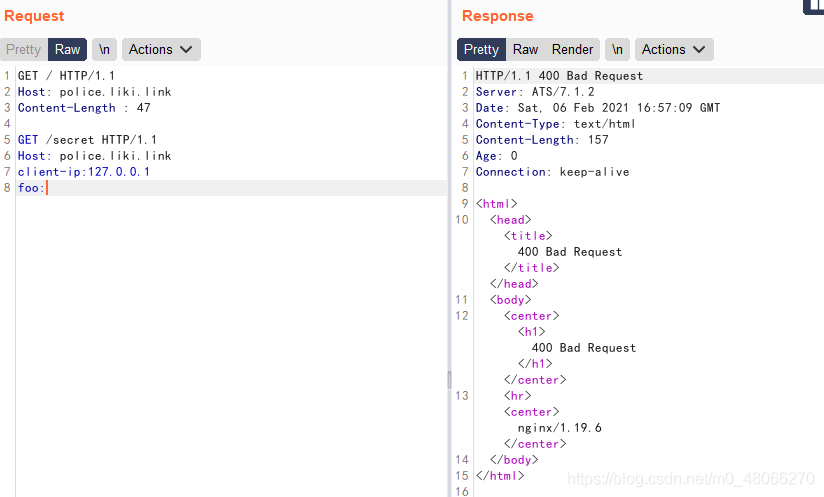The image size is (824, 497).
Task: Toggle \n non-printable characters in Response panel
Action: [617, 49]
